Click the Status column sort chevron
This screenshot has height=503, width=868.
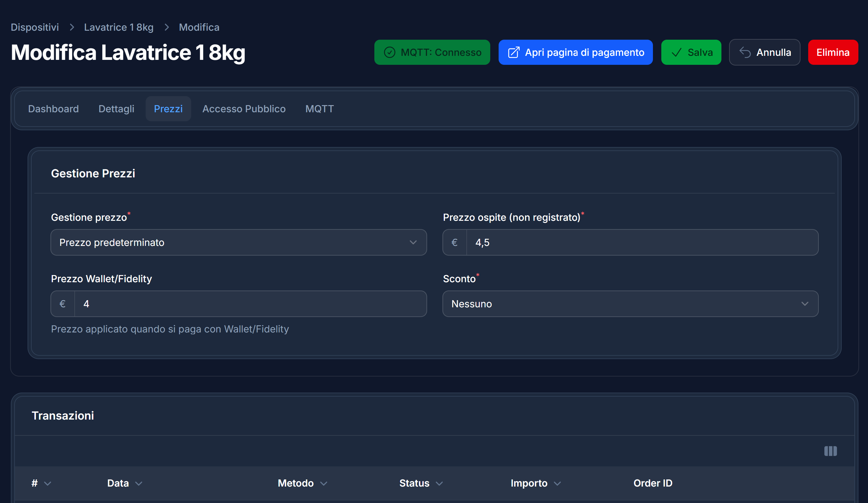pos(439,483)
